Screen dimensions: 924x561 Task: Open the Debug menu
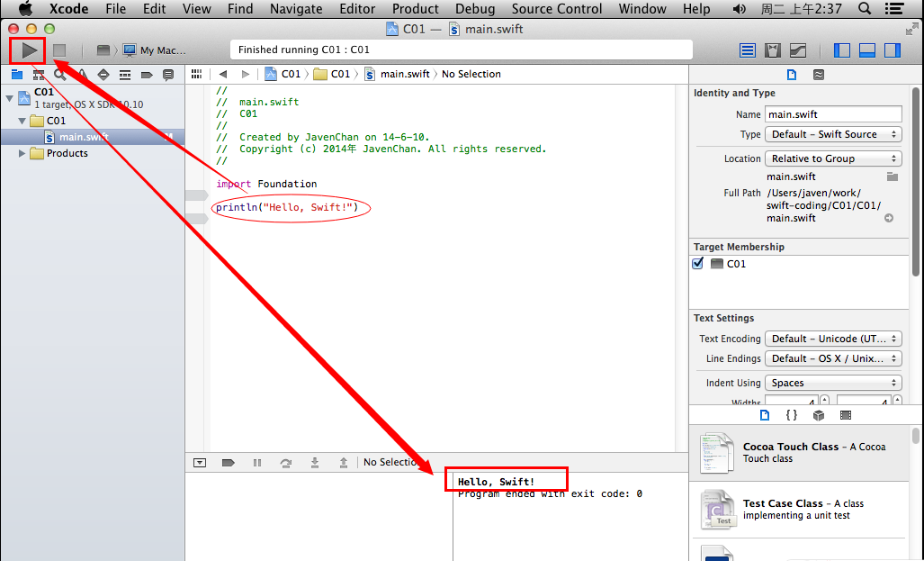click(x=475, y=9)
